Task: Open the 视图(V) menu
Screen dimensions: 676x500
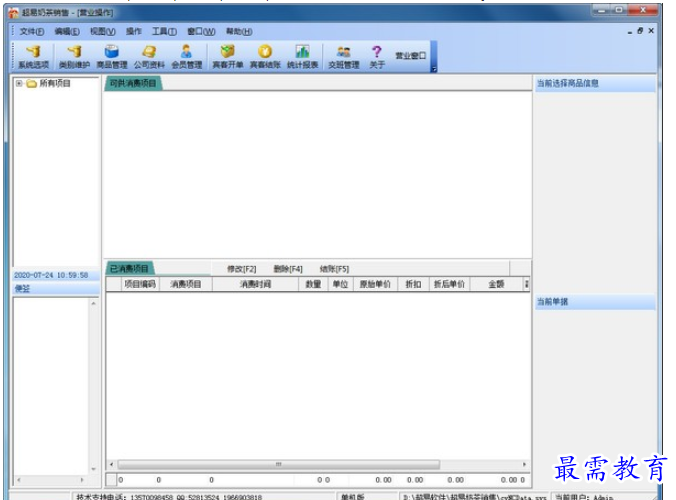Action: point(103,31)
